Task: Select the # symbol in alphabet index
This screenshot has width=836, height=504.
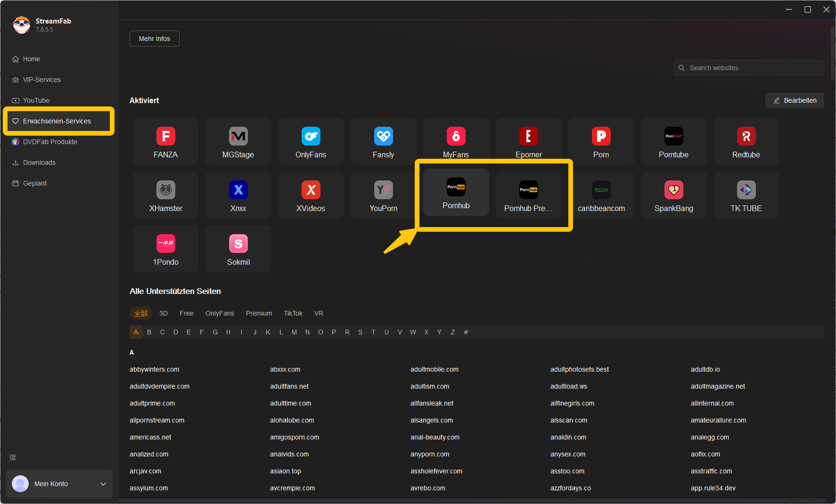Action: (x=466, y=332)
